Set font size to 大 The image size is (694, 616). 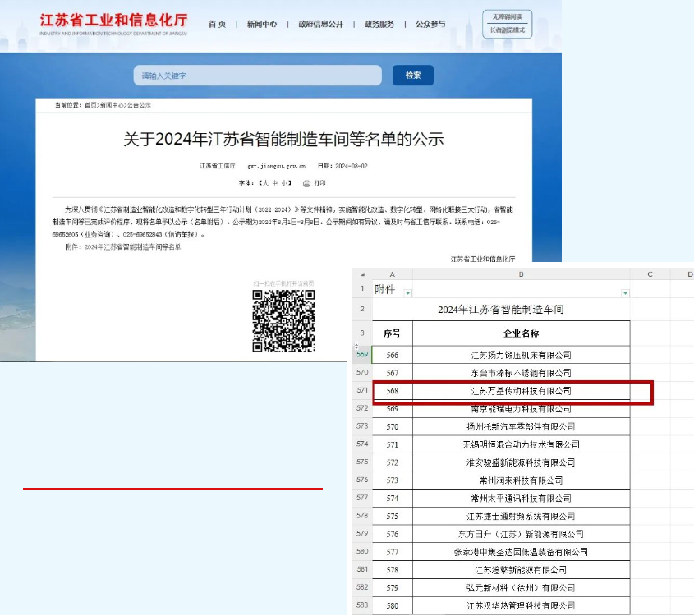coord(265,183)
